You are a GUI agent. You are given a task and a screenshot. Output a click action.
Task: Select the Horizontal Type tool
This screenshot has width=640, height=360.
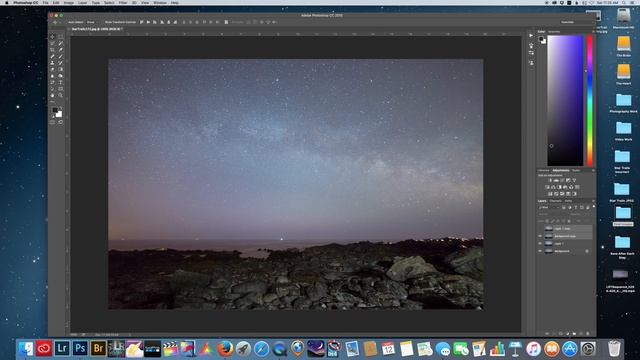(61, 82)
